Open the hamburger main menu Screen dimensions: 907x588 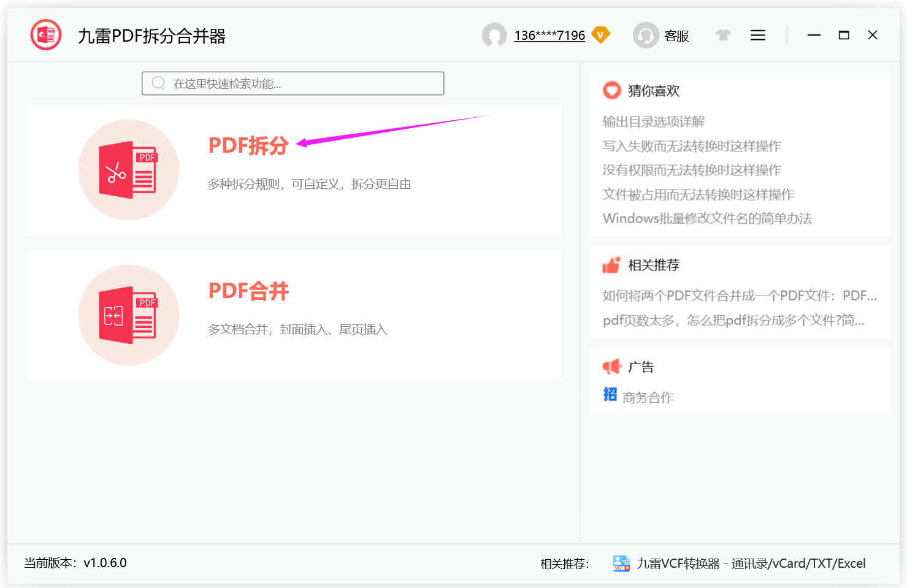[758, 35]
